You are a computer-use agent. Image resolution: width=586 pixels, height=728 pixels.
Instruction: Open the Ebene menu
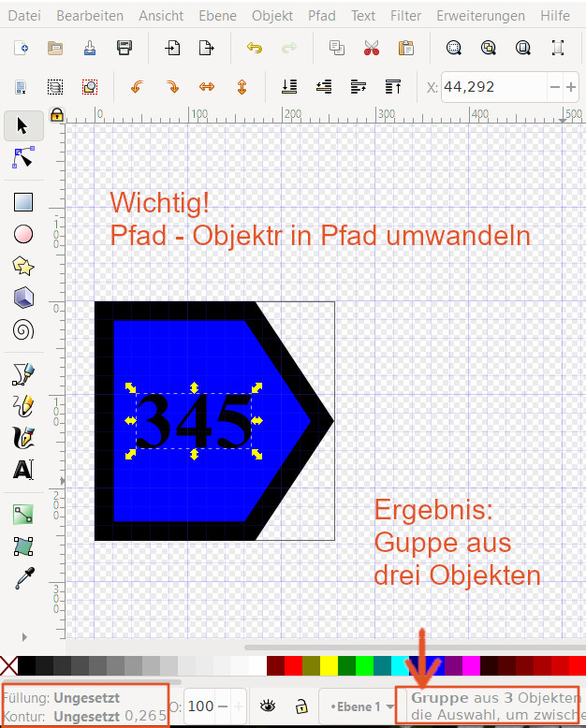tap(218, 16)
